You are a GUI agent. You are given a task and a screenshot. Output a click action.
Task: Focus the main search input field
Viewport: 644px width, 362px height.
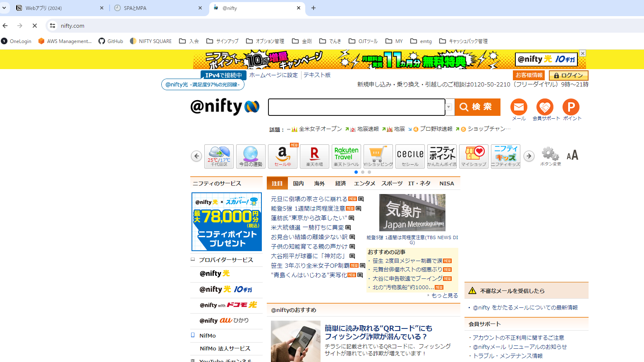357,107
